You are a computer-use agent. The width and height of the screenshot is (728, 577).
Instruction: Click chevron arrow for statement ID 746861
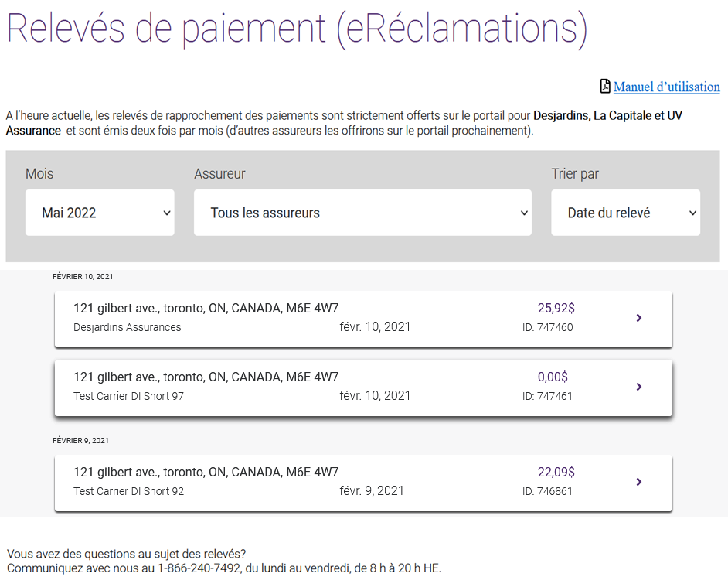tap(639, 482)
